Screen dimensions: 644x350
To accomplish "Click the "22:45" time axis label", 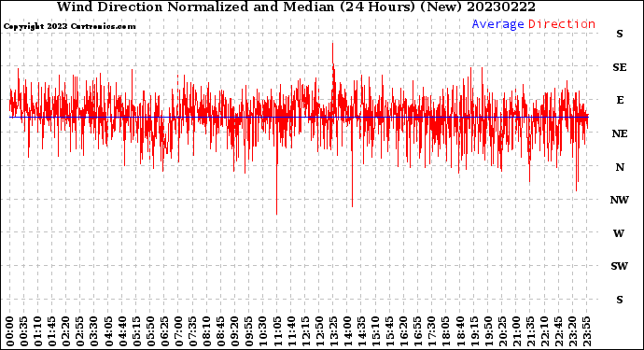I will tap(558, 331).
